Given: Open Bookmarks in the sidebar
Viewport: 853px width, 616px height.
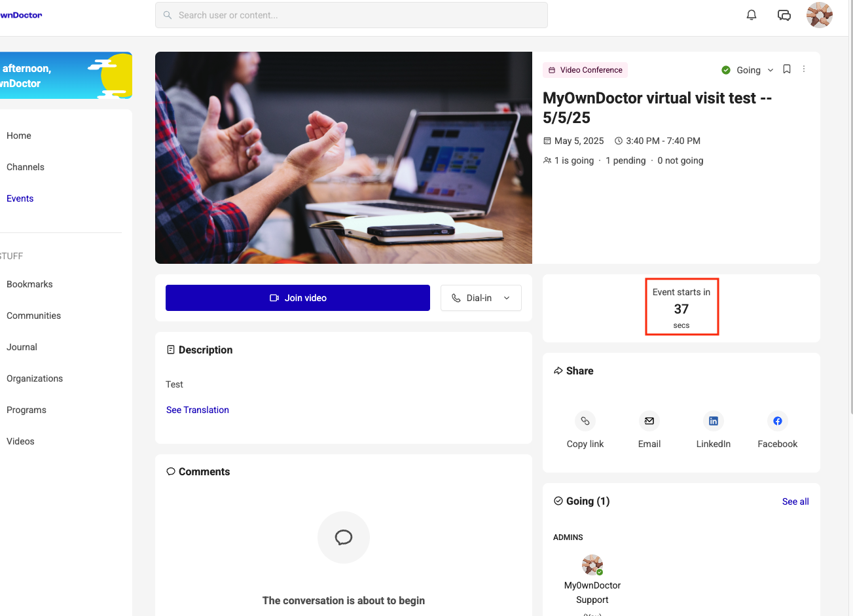Looking at the screenshot, I should point(29,284).
